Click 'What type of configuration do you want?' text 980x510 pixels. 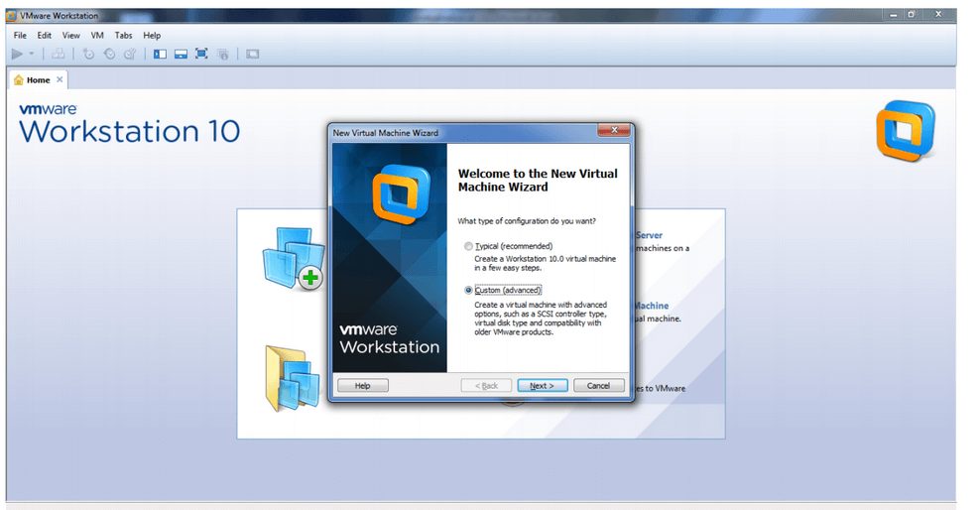point(527,221)
